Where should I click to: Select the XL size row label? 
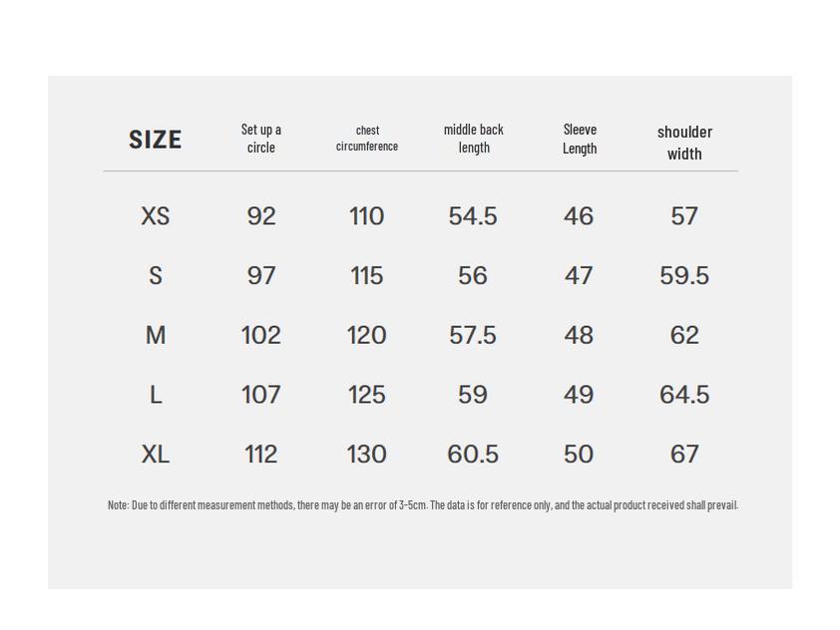click(x=156, y=455)
